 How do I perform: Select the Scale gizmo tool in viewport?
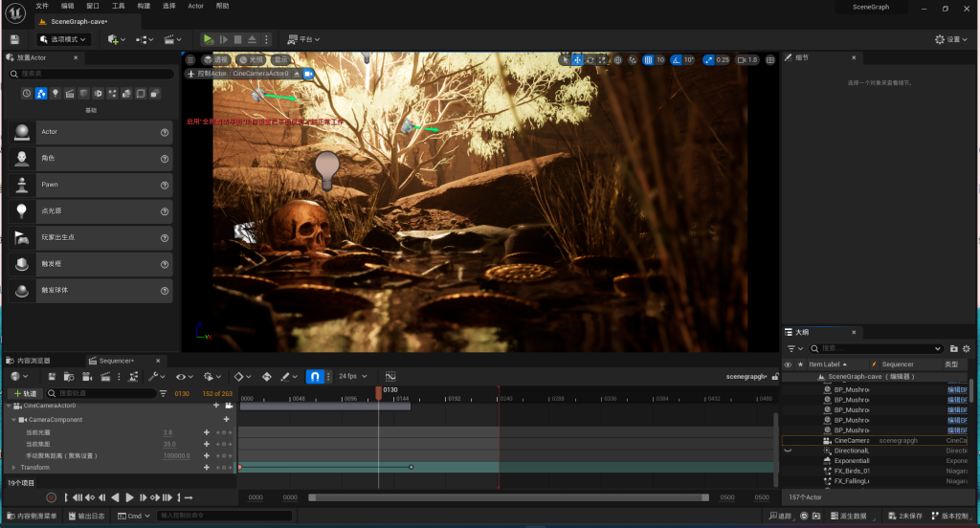(x=603, y=60)
